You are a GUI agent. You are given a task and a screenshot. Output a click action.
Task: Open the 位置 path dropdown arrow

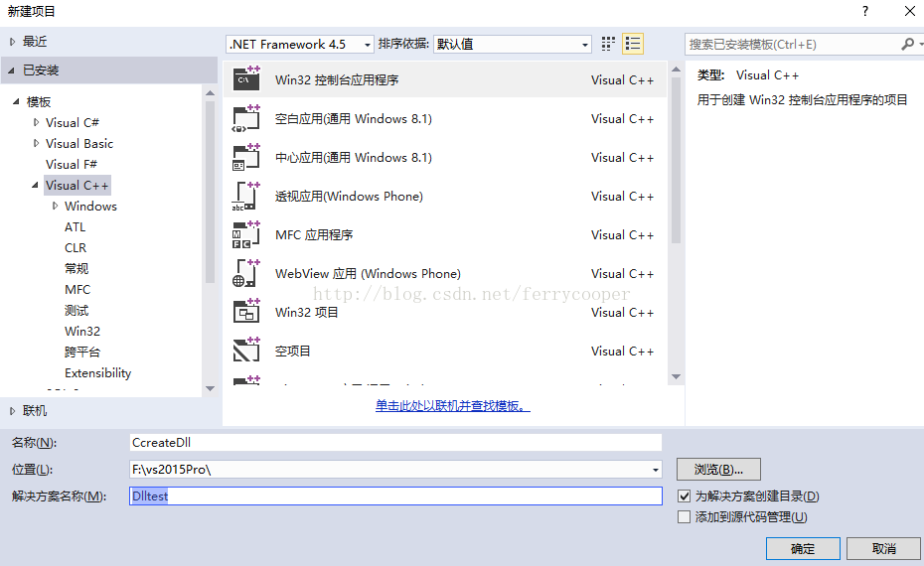pyautogui.click(x=656, y=470)
